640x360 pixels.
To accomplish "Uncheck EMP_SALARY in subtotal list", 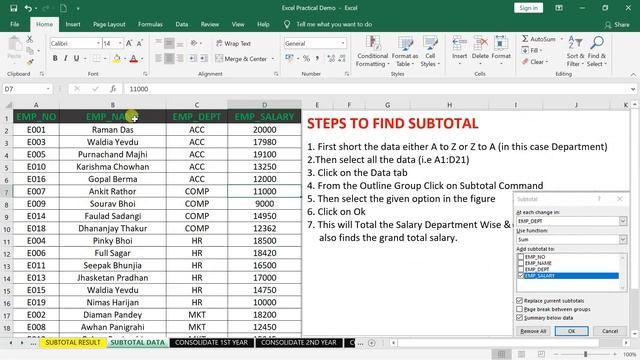I will 520,276.
